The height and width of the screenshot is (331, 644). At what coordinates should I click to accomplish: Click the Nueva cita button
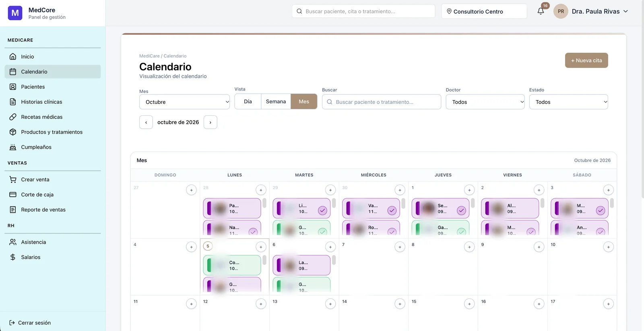[586, 60]
